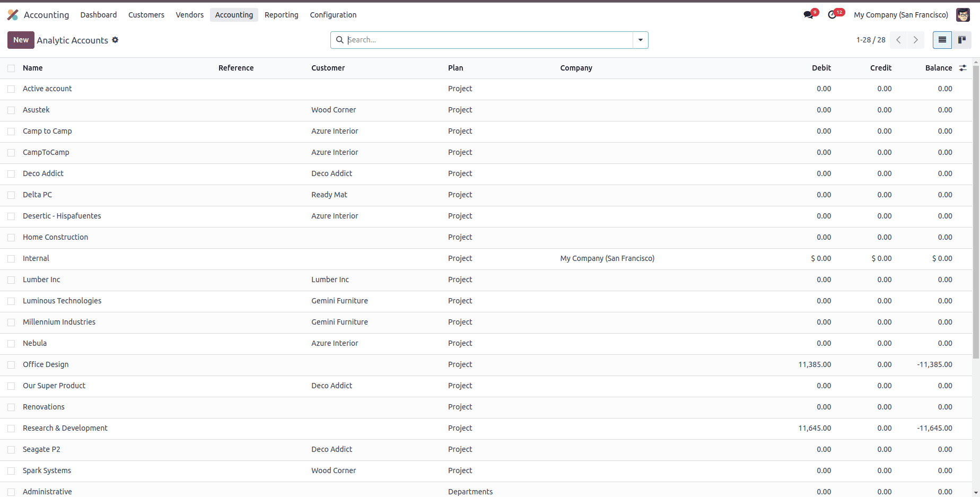Click the vertical scrollbar thumb

pyautogui.click(x=976, y=212)
